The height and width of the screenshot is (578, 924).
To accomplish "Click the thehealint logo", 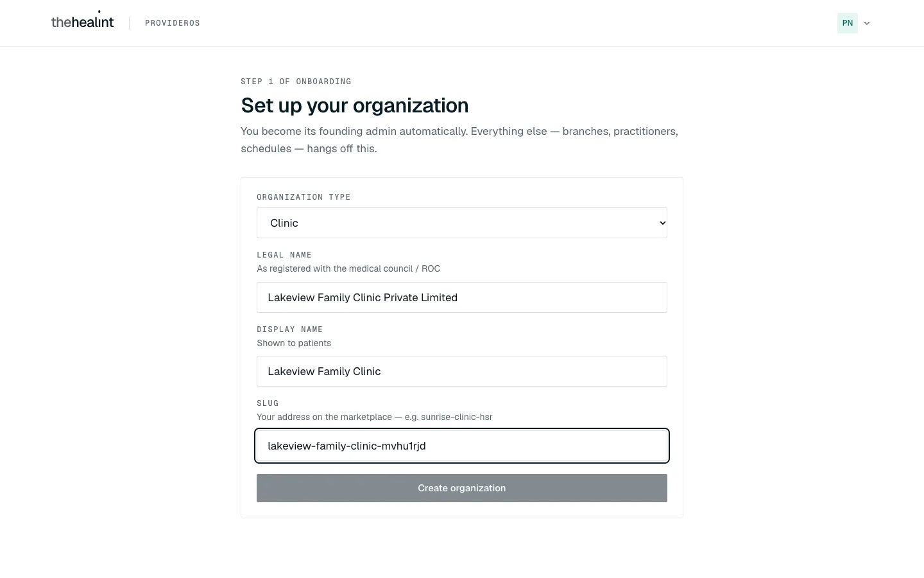I will [82, 21].
